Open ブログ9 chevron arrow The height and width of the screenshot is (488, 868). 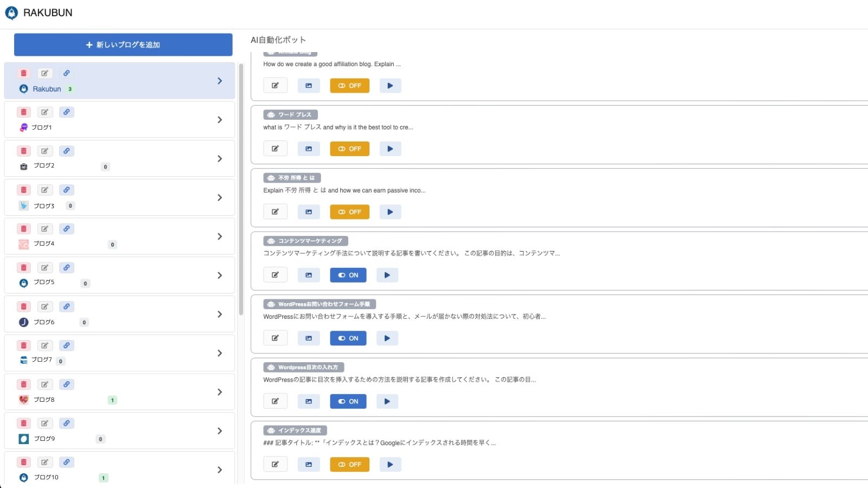coord(220,431)
